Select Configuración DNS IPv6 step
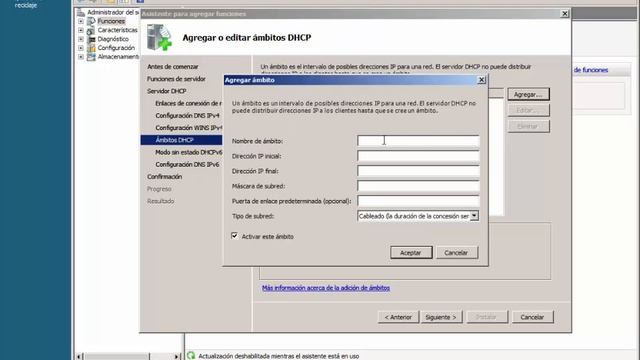 point(187,164)
